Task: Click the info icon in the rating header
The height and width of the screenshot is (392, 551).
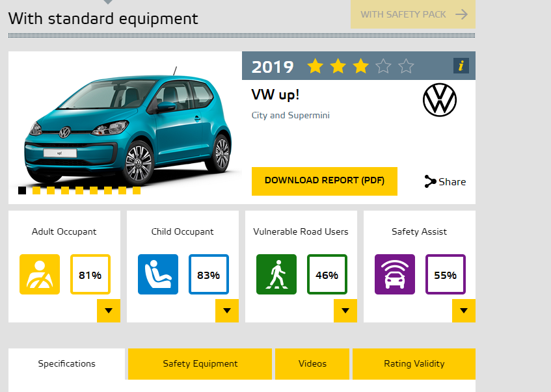Action: coord(461,66)
